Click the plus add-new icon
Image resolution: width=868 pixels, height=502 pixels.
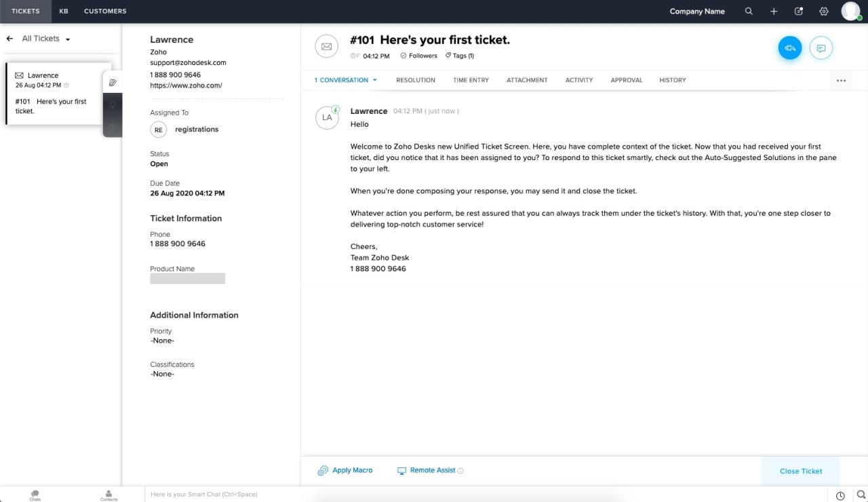coord(774,12)
